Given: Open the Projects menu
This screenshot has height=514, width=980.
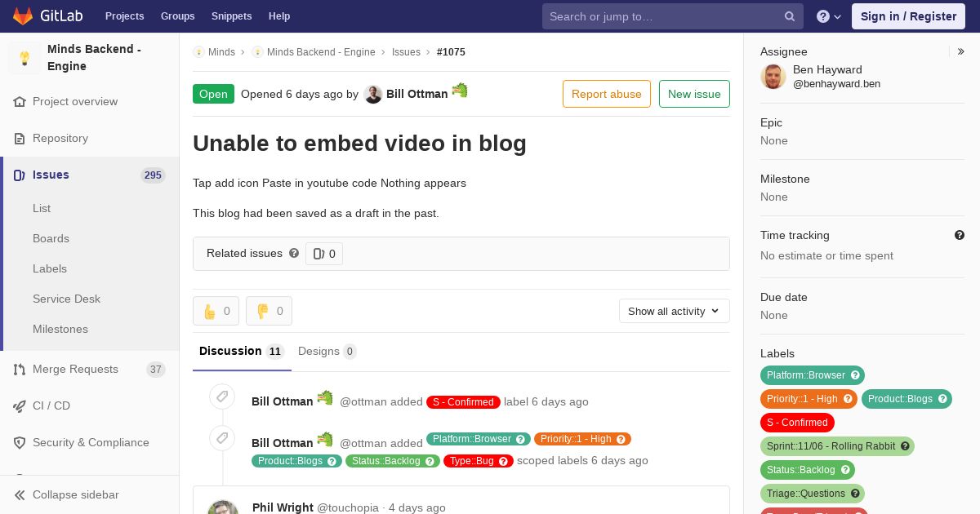Looking at the screenshot, I should 124,16.
